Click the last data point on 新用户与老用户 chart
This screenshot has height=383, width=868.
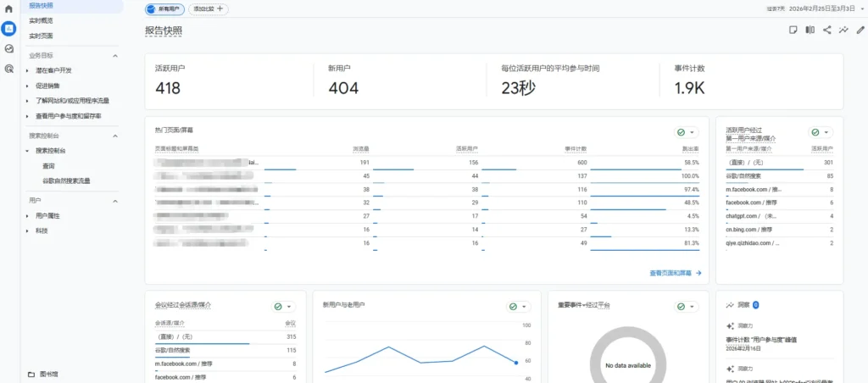pos(516,363)
